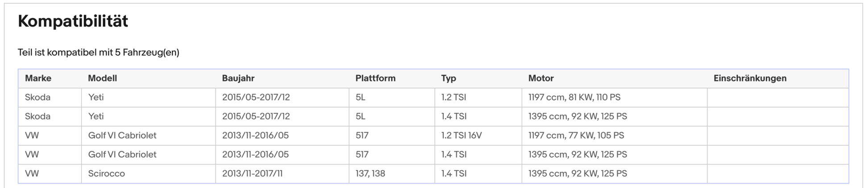Select the "Plattform" column header
The width and height of the screenshot is (868, 188).
[x=375, y=78]
